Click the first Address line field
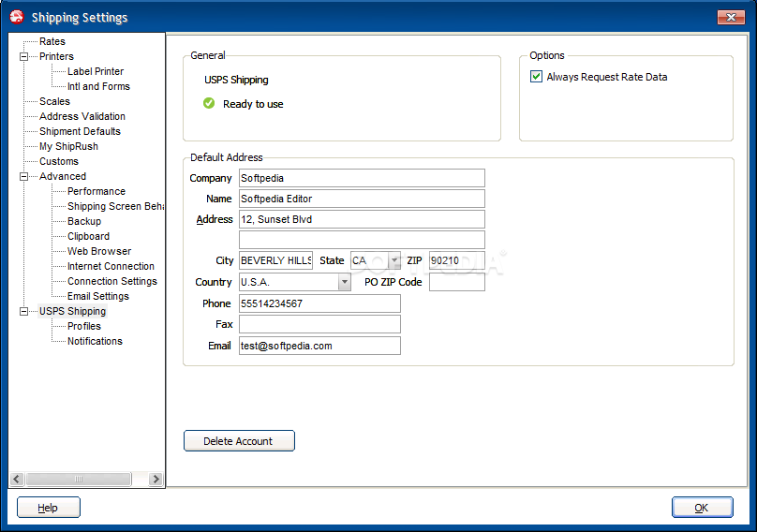Viewport: 757px width, 532px height. 362,219
